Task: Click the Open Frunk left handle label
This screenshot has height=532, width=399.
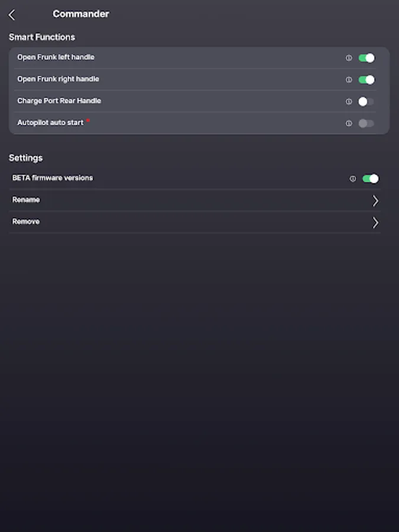Action: click(x=56, y=57)
